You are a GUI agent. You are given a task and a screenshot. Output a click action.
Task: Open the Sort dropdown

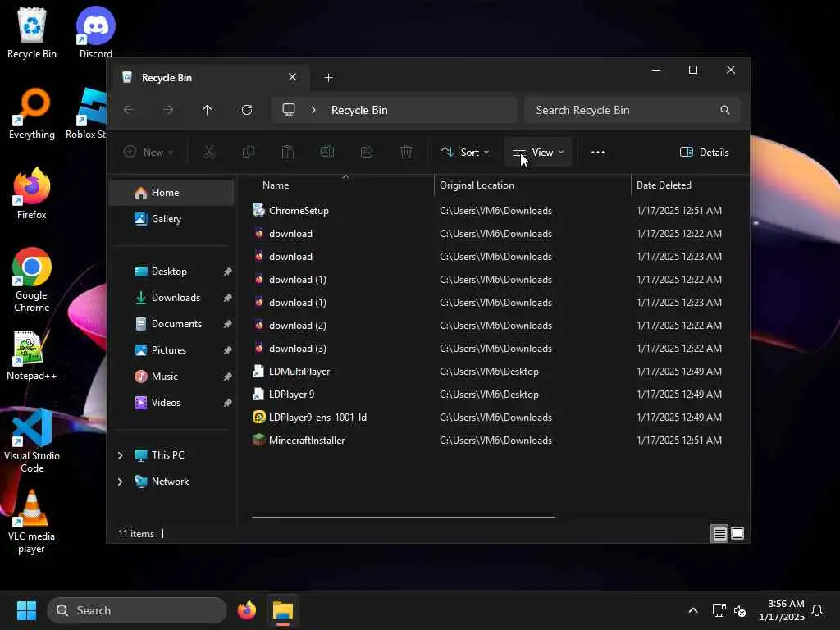(x=465, y=152)
